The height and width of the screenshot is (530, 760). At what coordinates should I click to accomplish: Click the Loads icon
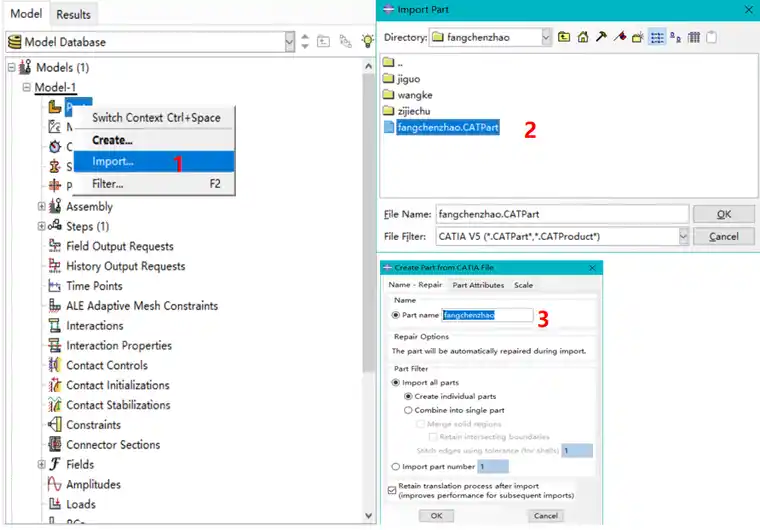pyautogui.click(x=55, y=504)
